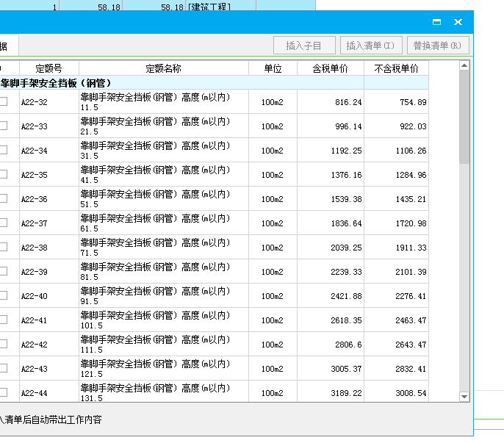Screen dimensions: 504x443
Task: Tick the checkbox for row A22-38
Action: coord(4,248)
